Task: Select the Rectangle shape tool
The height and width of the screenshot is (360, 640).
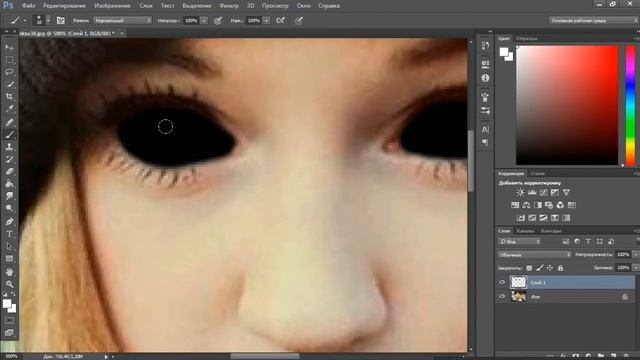Action: tap(9, 259)
